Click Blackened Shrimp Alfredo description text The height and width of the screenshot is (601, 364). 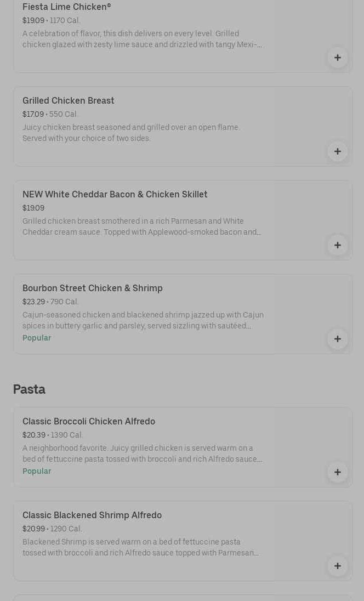tap(140, 547)
